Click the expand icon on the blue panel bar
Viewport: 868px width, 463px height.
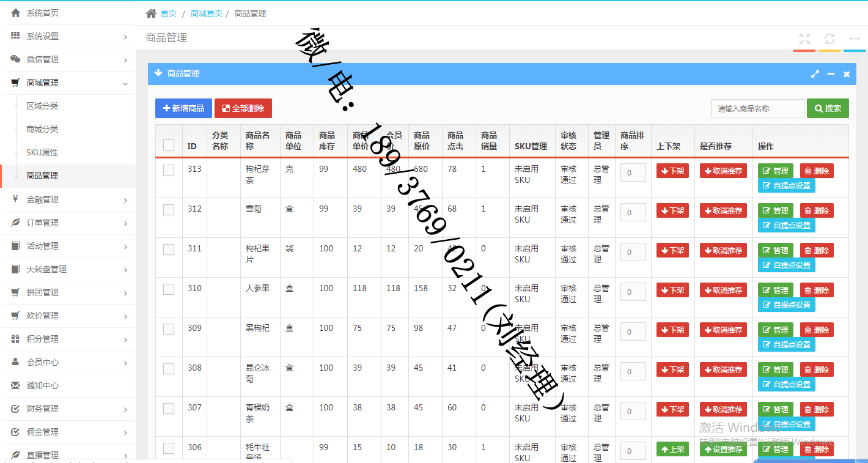coord(815,74)
